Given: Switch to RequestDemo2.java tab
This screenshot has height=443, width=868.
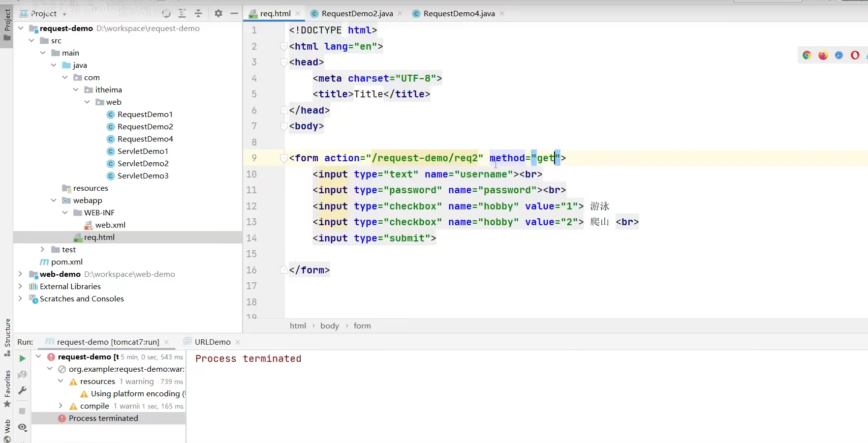Looking at the screenshot, I should click(x=357, y=14).
